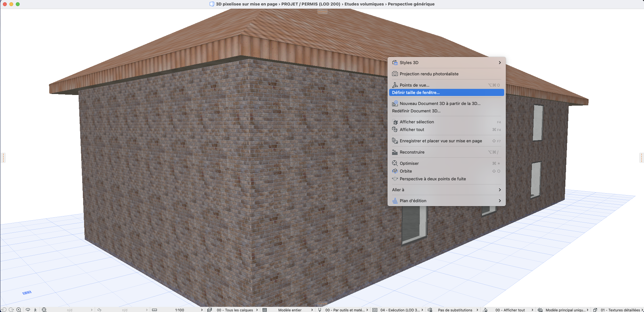Activate the Orbit icon in the bottom bar
This screenshot has height=312, width=644.
28,310
